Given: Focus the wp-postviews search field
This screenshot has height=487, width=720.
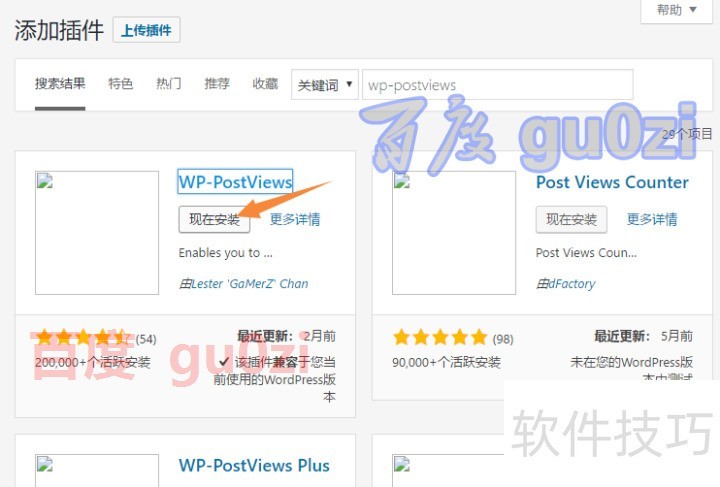Looking at the screenshot, I should pos(498,84).
